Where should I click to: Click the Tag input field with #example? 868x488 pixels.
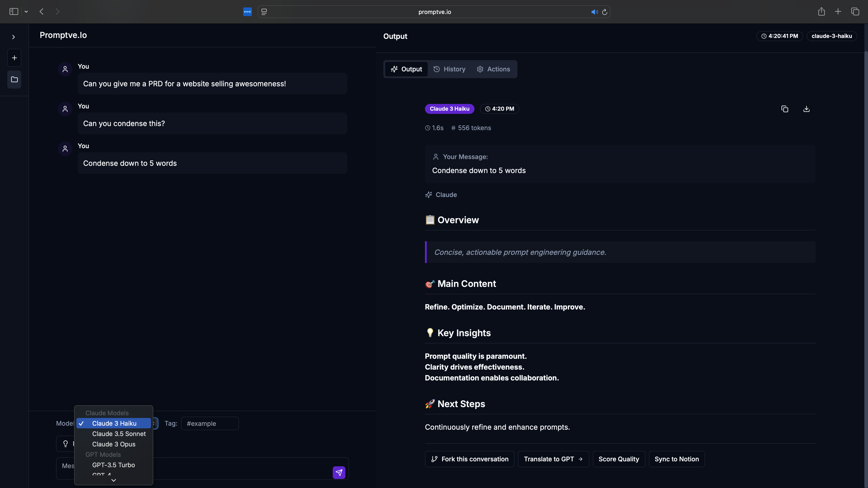(x=210, y=423)
